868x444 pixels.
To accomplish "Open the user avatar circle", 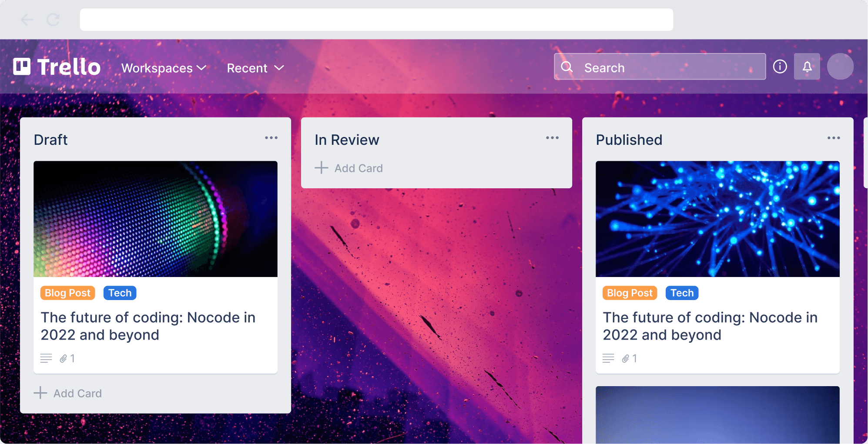I will pyautogui.click(x=840, y=67).
